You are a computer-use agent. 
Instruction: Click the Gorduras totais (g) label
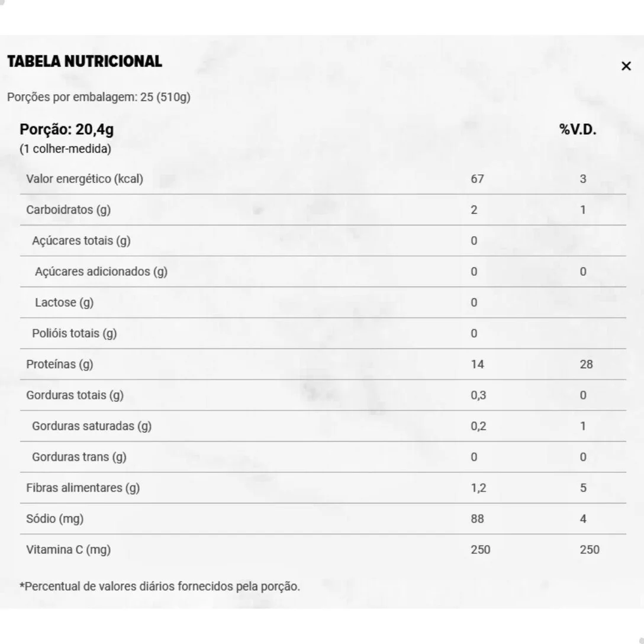(x=75, y=395)
